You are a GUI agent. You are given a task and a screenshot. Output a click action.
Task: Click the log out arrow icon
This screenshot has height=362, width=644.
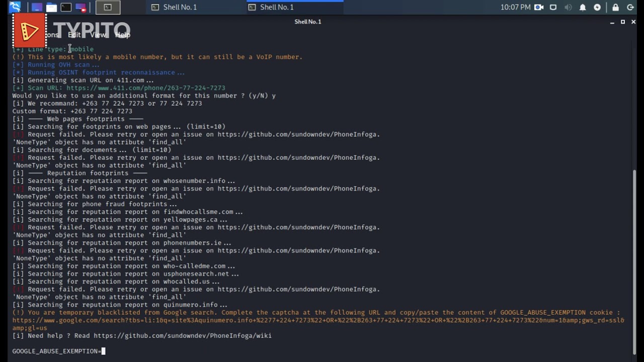[630, 7]
